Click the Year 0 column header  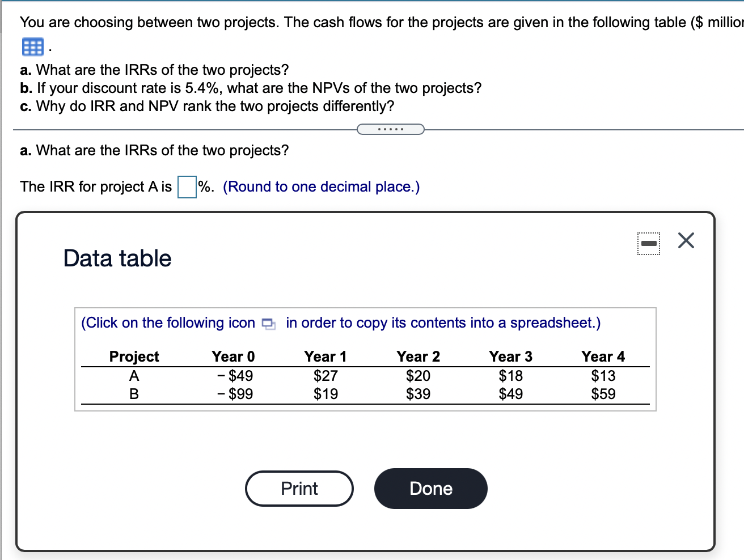point(233,357)
